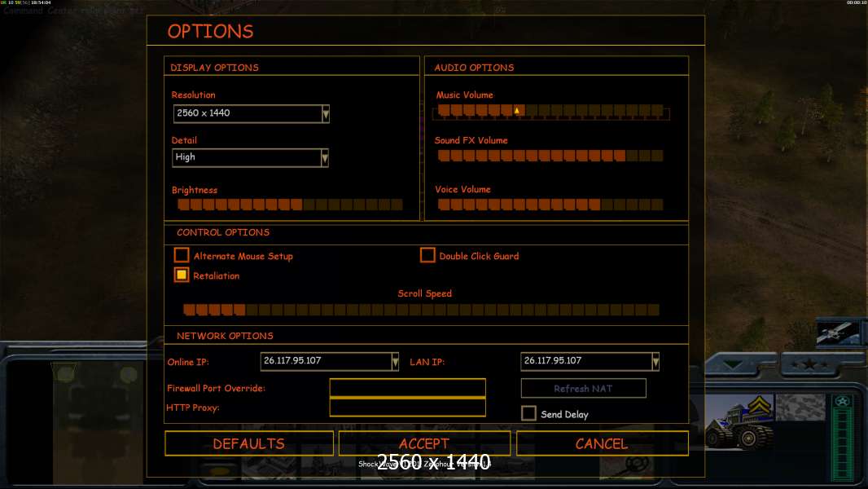This screenshot has width=868, height=489.
Task: Toggle the Send Delay checkbox
Action: click(x=528, y=413)
